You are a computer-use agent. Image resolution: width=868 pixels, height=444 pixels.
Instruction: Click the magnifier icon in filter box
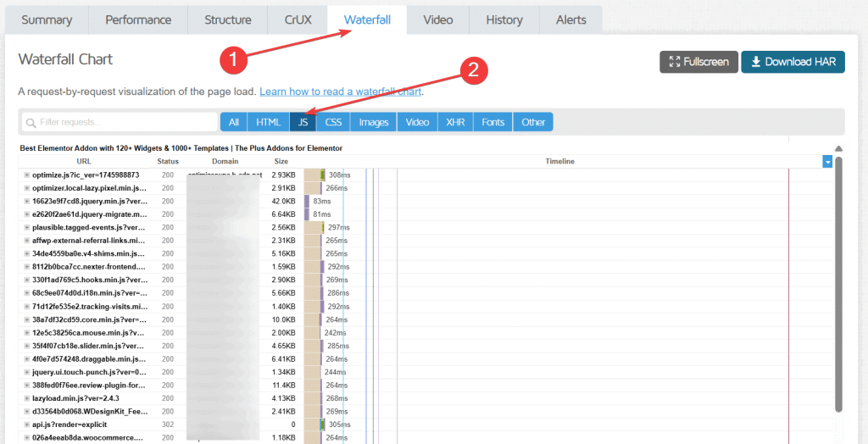click(x=31, y=122)
